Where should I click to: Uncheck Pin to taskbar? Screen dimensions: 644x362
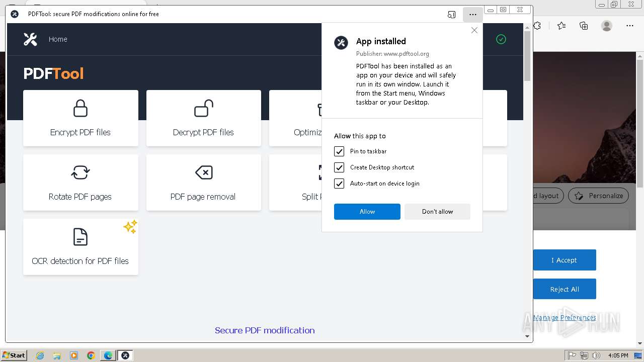(x=339, y=151)
